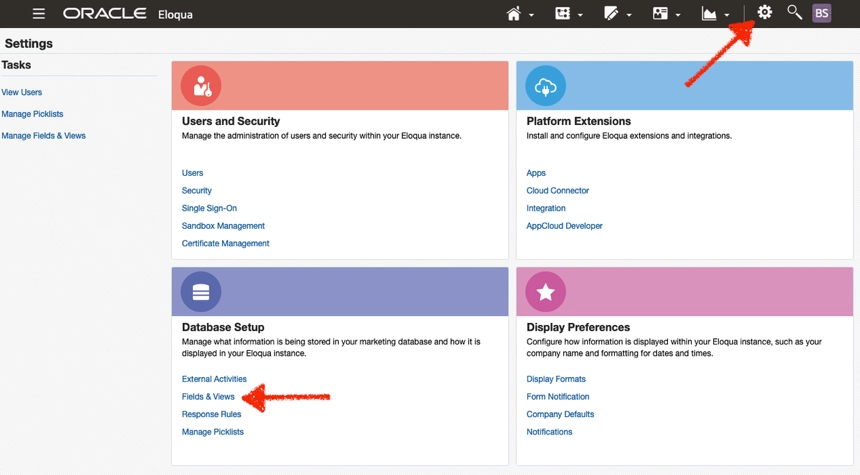860x475 pixels.
Task: Click the Database Setup stack icon
Action: tap(201, 292)
